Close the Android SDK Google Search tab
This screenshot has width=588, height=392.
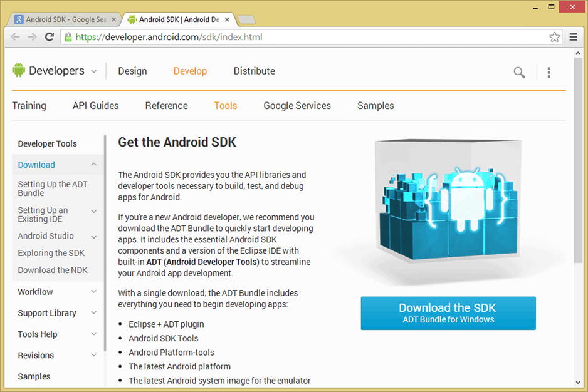point(114,19)
